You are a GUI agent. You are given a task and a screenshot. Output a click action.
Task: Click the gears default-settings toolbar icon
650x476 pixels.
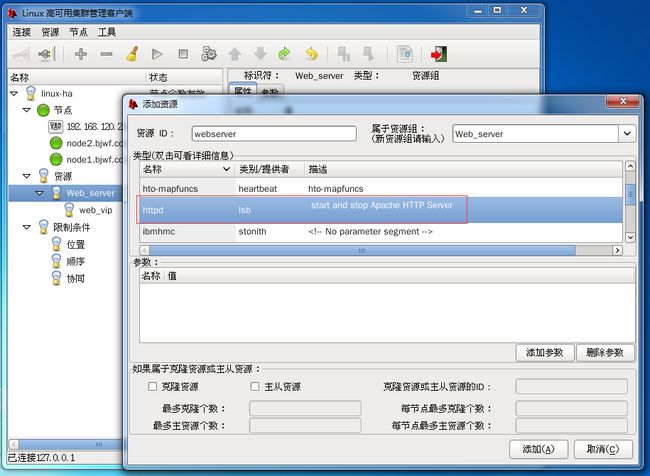coord(209,54)
